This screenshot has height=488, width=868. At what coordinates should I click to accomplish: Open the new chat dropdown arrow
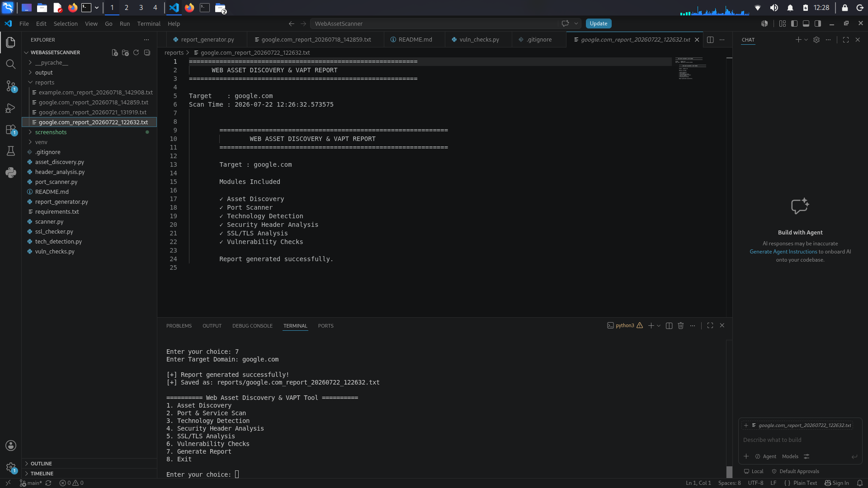(806, 40)
